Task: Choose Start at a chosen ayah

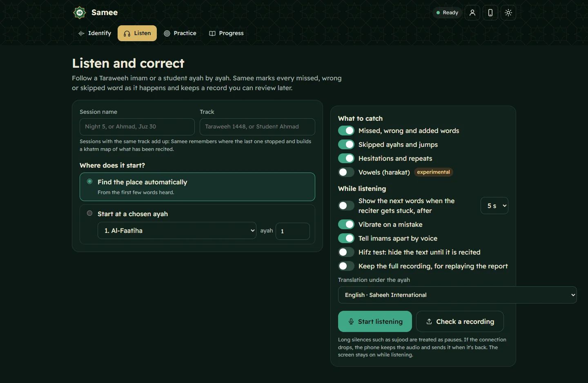Action: coord(89,213)
